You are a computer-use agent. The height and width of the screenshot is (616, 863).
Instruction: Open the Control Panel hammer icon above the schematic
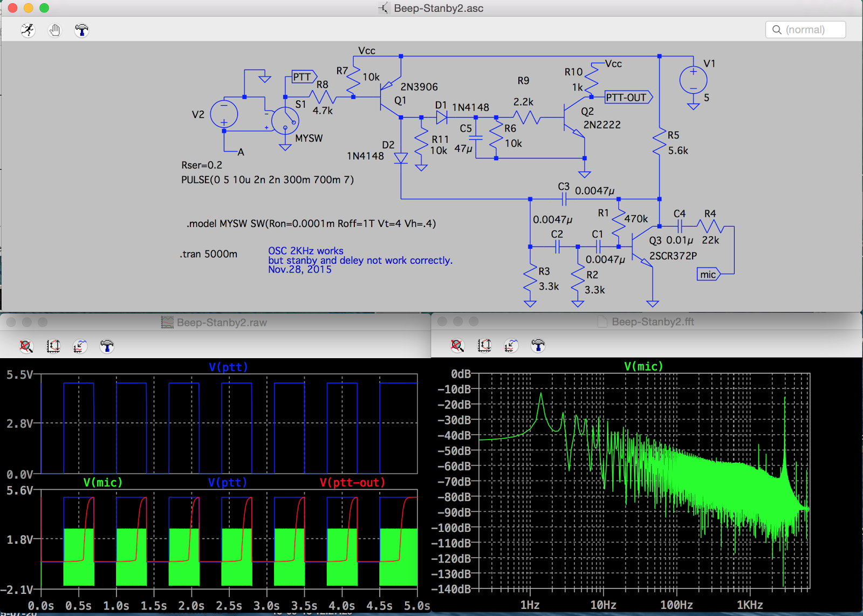(x=82, y=30)
